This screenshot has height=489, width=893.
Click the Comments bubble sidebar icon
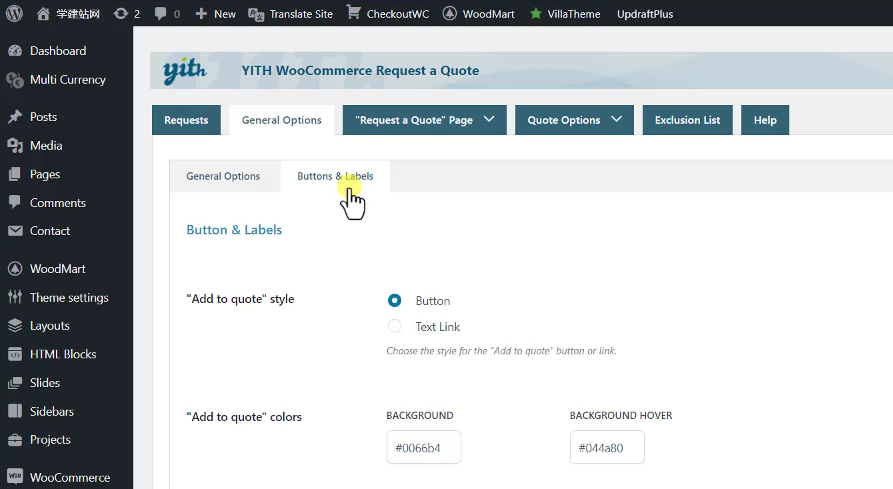pyautogui.click(x=15, y=202)
